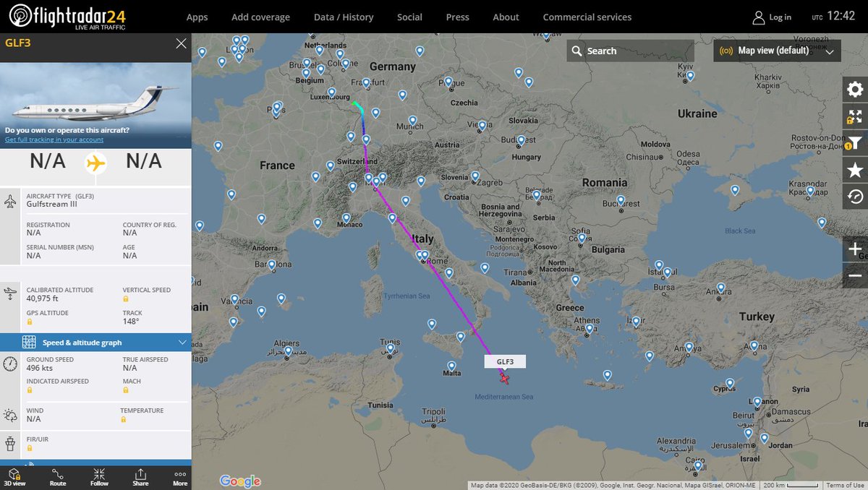The width and height of the screenshot is (868, 490).
Task: Click the red GLF3 aircraft marker
Action: pos(503,377)
